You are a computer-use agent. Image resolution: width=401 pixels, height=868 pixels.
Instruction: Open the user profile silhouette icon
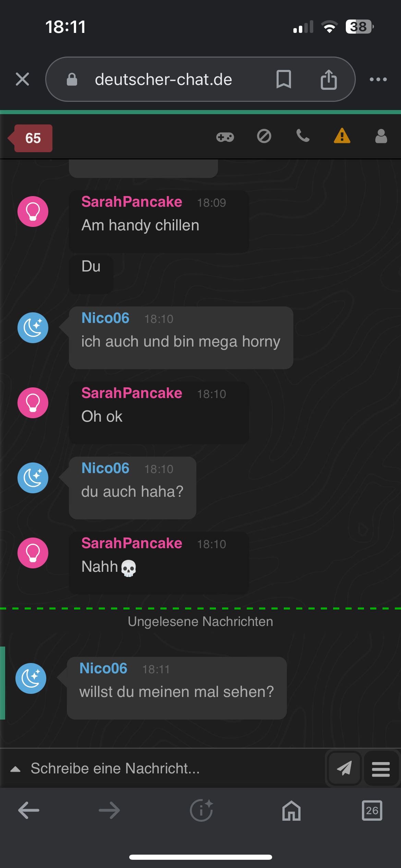pos(381,136)
